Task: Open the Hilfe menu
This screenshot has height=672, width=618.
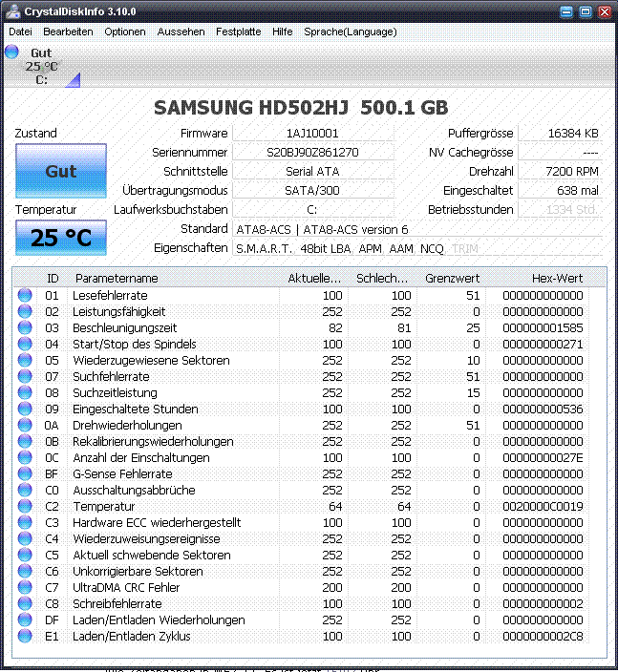Action: coord(282,31)
